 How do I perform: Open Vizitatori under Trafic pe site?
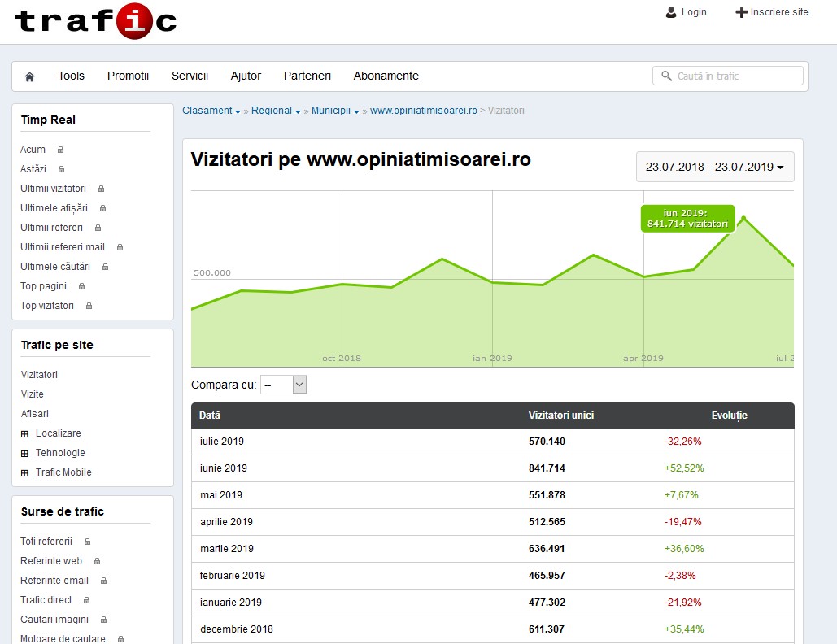coord(39,375)
